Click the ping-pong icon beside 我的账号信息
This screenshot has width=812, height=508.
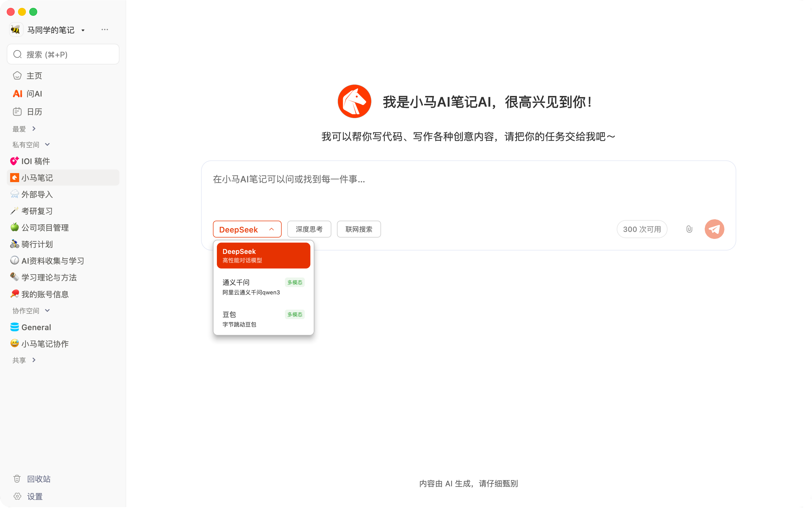click(x=14, y=294)
